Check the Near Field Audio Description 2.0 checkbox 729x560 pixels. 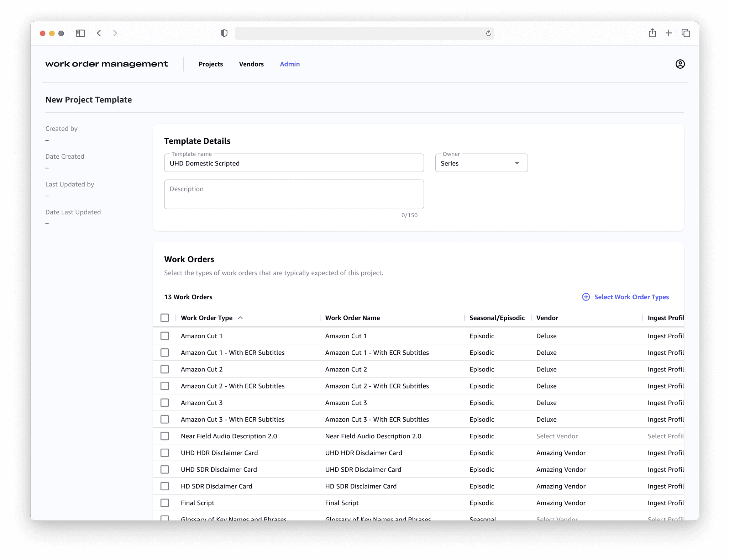[164, 436]
